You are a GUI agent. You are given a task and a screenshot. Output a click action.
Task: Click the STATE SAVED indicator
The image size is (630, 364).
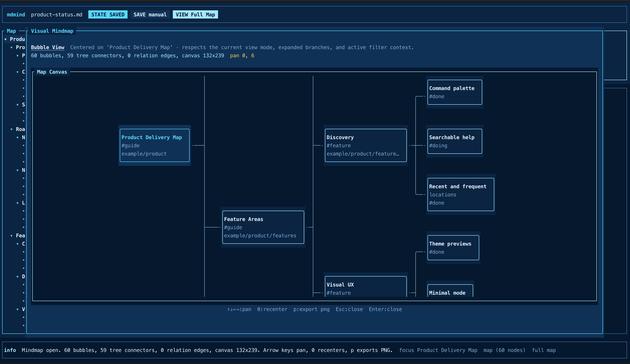pyautogui.click(x=108, y=14)
